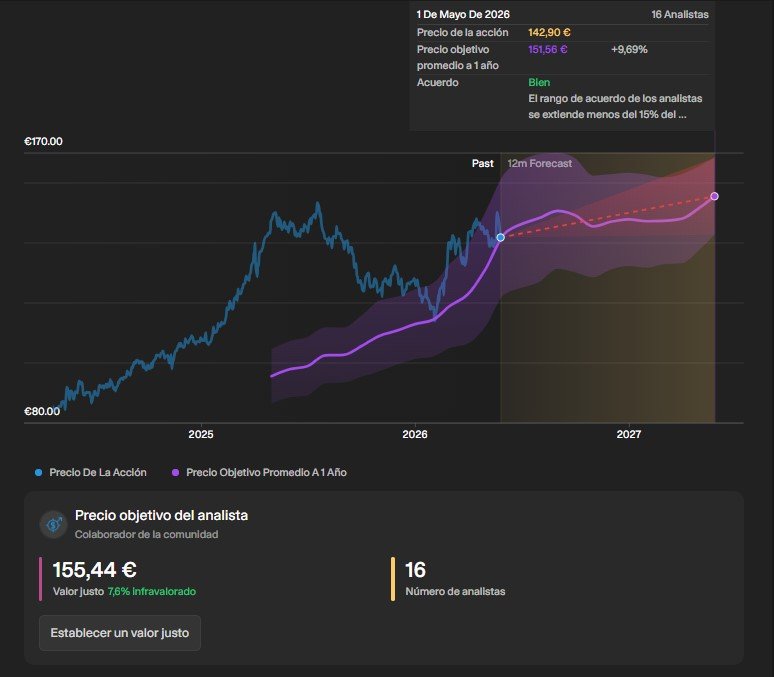Click the 'Colaborador de la comunidad' subtitle
The image size is (774, 677).
click(x=147, y=534)
